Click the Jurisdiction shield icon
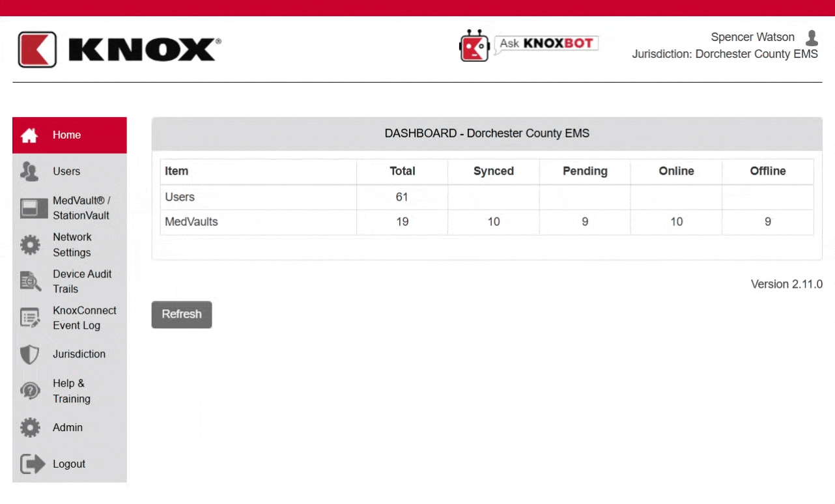 click(x=30, y=354)
